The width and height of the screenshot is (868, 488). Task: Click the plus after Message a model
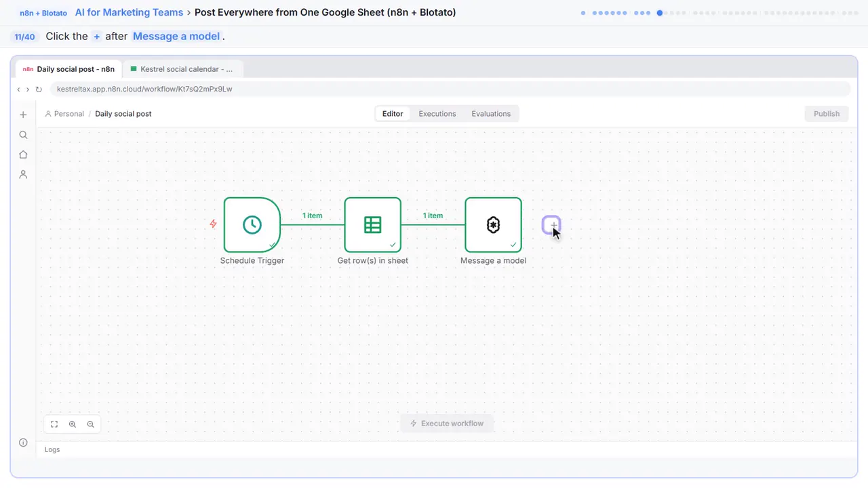point(551,225)
